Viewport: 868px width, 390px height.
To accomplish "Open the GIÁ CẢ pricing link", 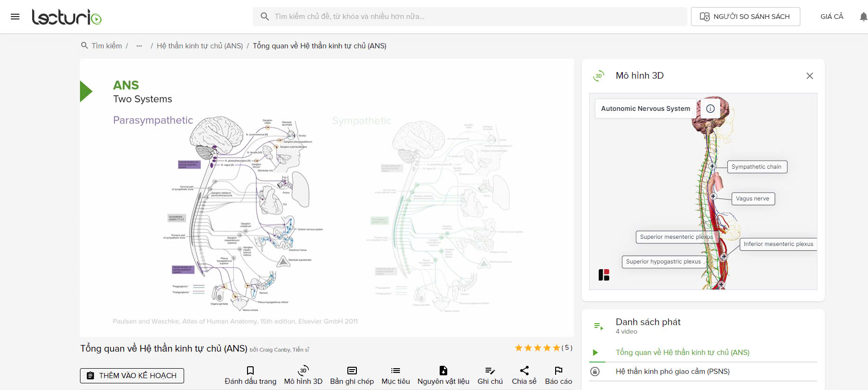I will 832,17.
